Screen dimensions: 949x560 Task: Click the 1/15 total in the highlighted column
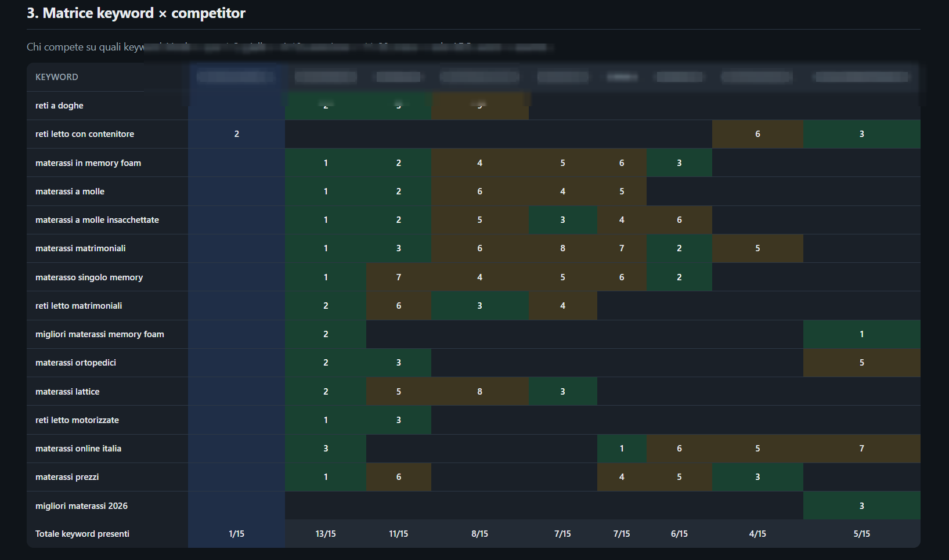(x=236, y=534)
